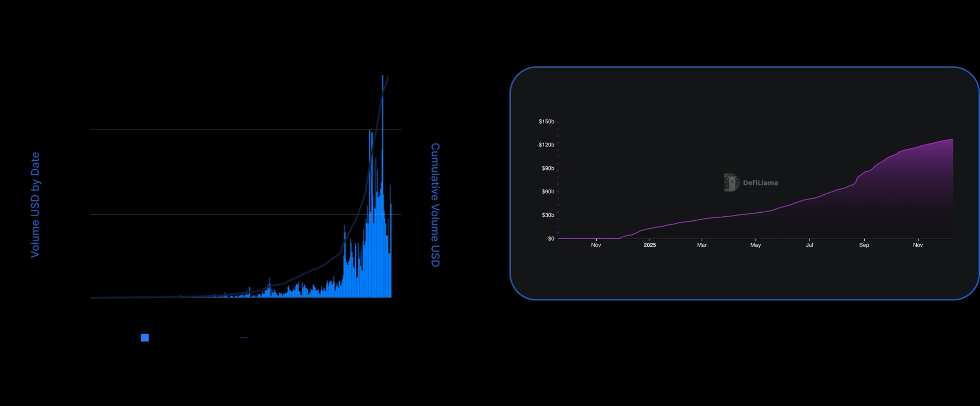Click the first Nov x-axis label beside 2025

point(596,245)
